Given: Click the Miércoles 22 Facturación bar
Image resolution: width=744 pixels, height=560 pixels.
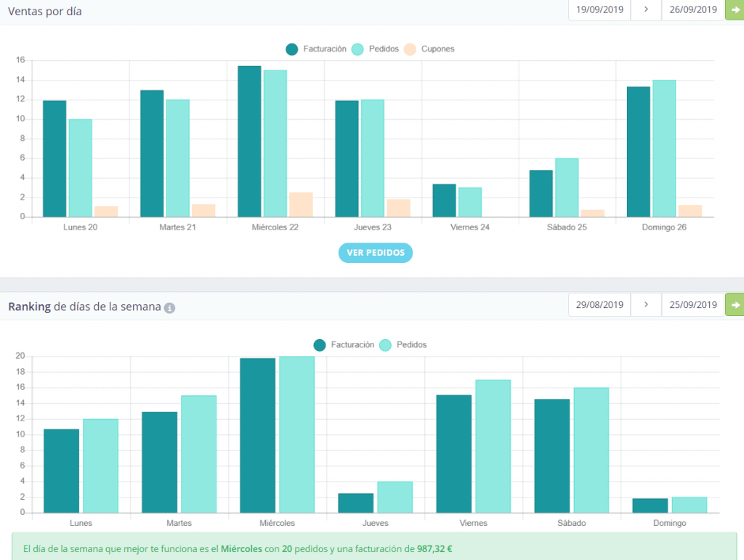Looking at the screenshot, I should 249,142.
